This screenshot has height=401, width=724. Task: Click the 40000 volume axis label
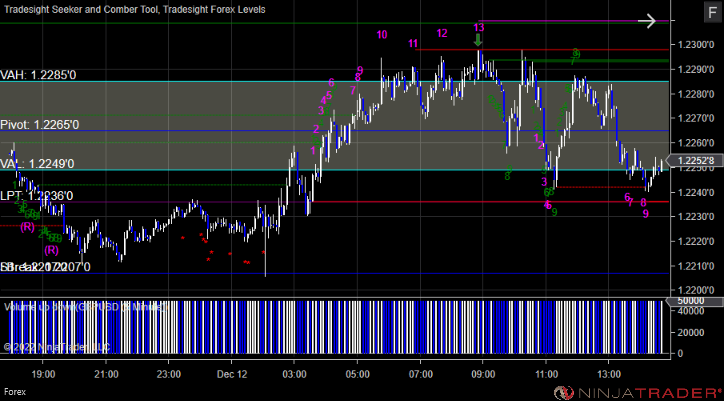click(690, 311)
